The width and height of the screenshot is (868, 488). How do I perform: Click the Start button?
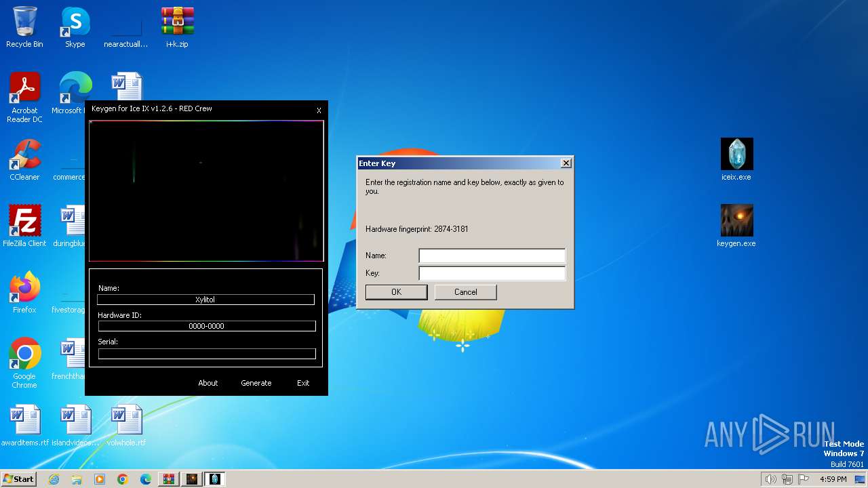(18, 479)
